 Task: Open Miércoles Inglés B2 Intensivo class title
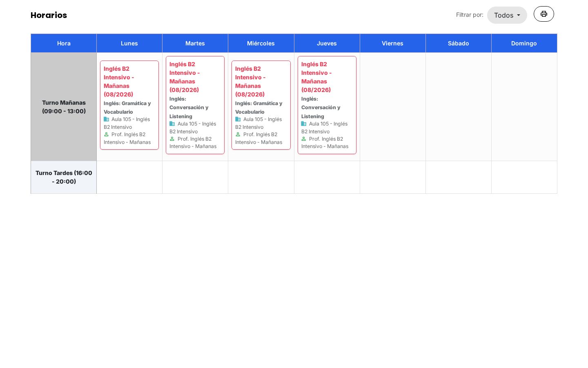pyautogui.click(x=250, y=81)
